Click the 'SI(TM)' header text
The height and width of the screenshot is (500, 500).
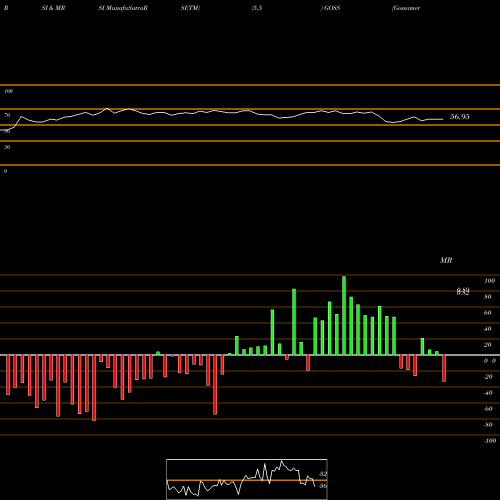pos(190,8)
